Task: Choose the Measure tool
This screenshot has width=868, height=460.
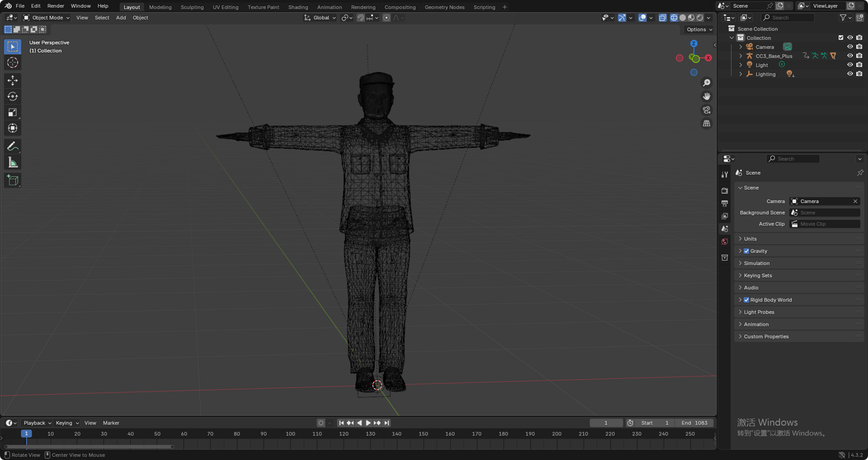Action: tap(13, 163)
